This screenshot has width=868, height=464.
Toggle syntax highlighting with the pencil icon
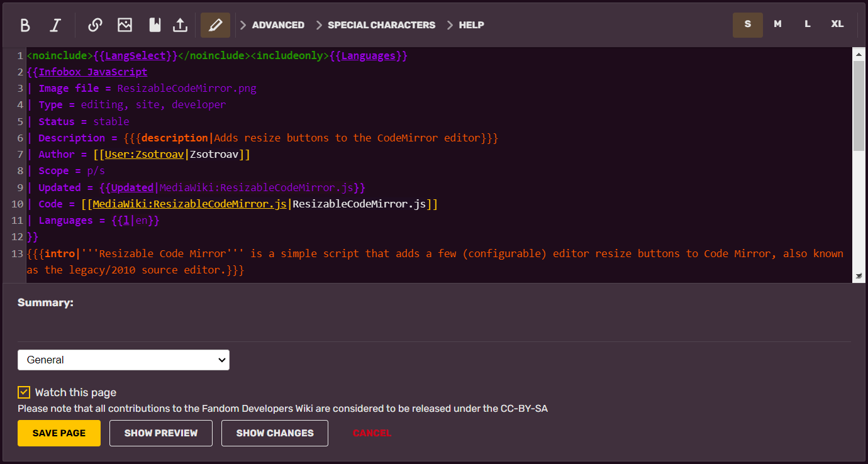[215, 25]
